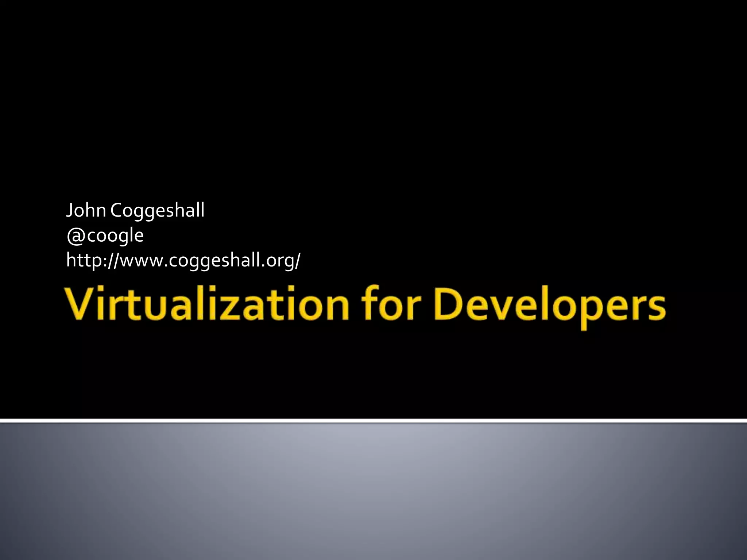Viewport: 747px width, 560px height.
Task: Click the surname Coggeshall in the author line
Action: click(157, 210)
